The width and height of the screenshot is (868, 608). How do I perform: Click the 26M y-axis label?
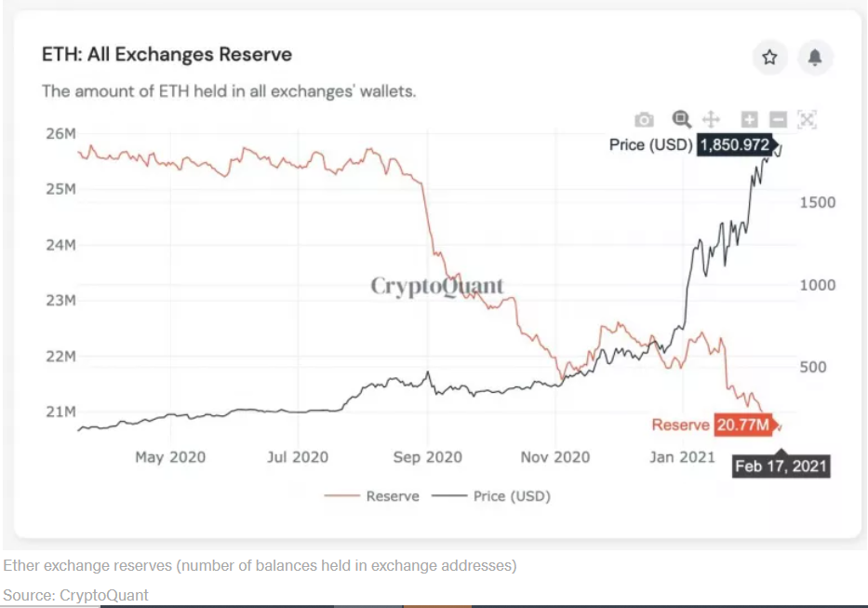60,133
